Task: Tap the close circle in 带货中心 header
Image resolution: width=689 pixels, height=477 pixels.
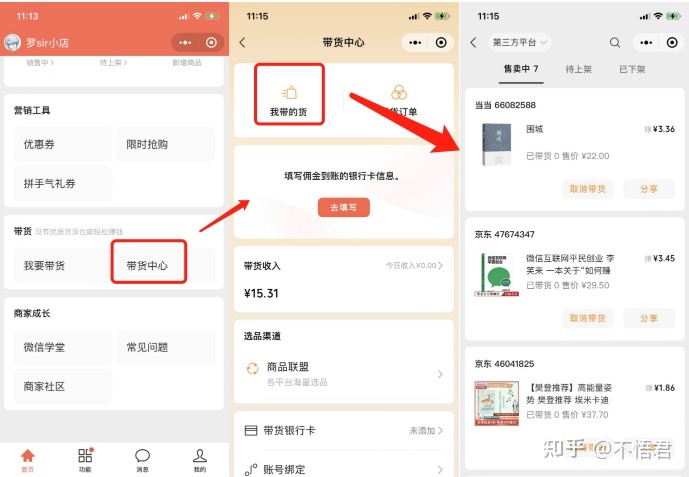Action: coord(441,43)
